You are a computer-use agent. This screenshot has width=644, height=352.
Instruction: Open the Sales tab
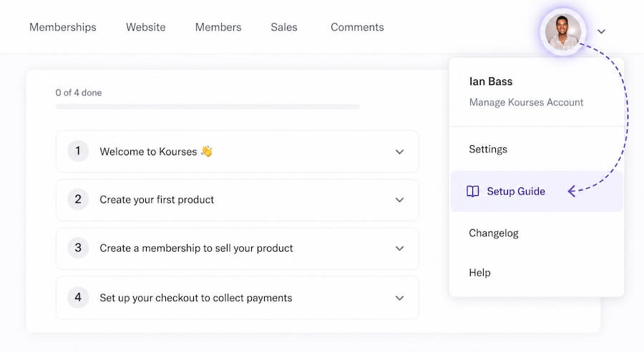(x=284, y=27)
